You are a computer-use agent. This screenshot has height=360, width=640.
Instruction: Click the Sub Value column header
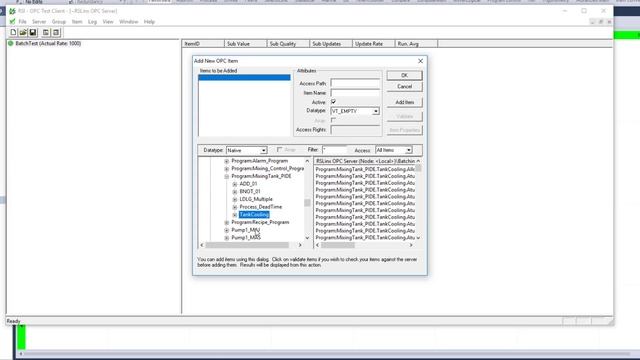[246, 44]
